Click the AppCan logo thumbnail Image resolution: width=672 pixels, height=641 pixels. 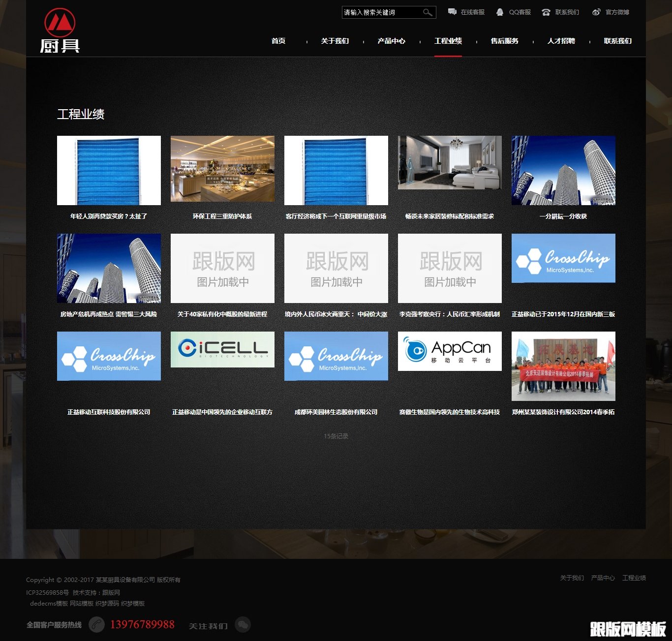point(450,351)
